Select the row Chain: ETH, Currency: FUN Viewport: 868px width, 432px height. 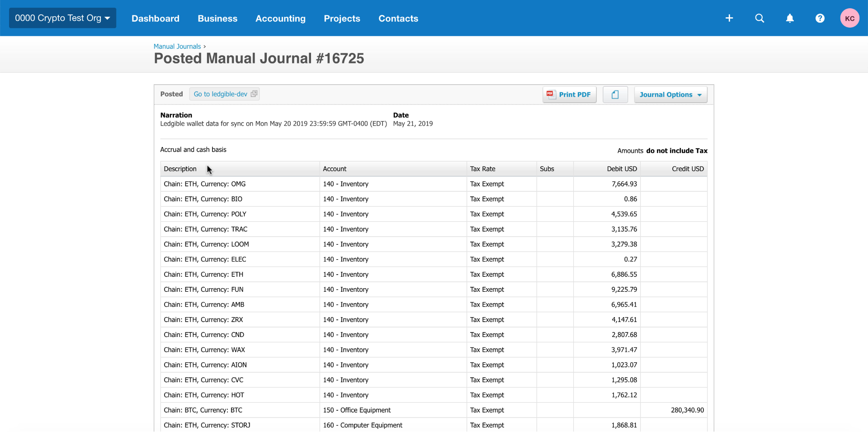pyautogui.click(x=434, y=290)
